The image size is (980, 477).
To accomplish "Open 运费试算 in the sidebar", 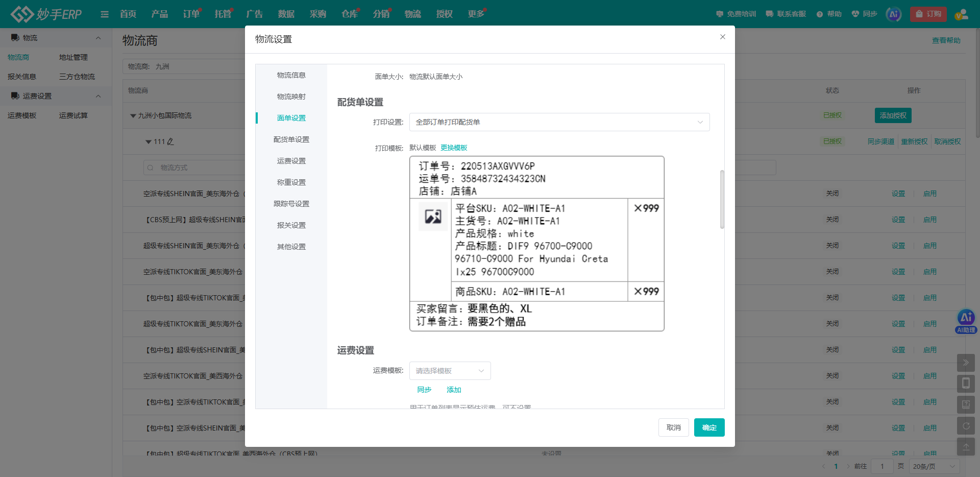I will pos(73,115).
